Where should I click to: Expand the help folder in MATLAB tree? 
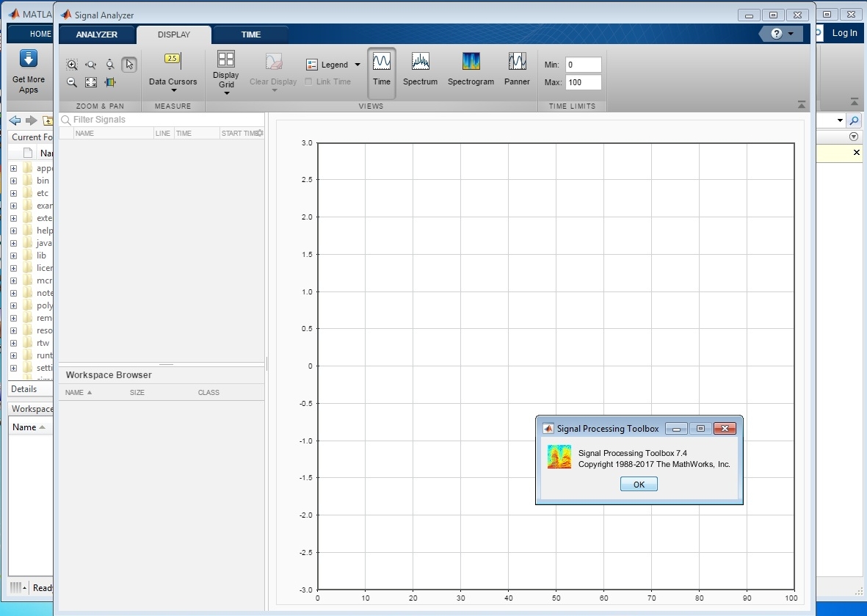click(13, 231)
